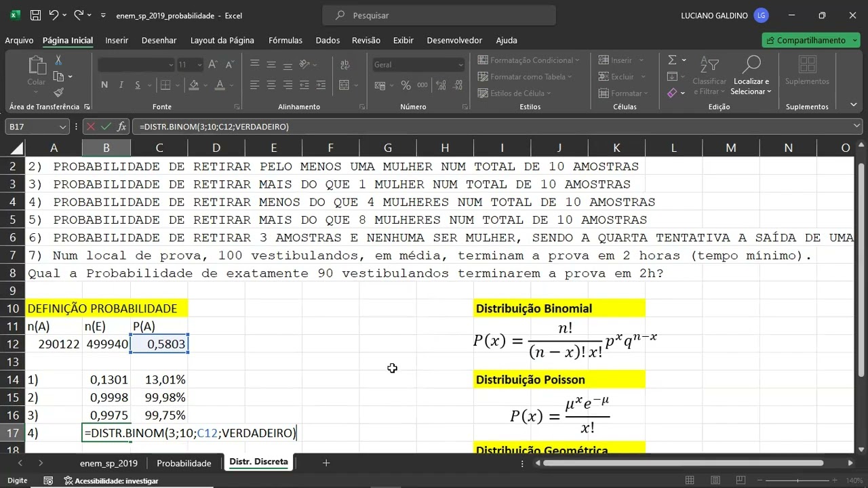Expand the Name Box dropdown B17
This screenshot has height=488, width=868.
[62, 127]
